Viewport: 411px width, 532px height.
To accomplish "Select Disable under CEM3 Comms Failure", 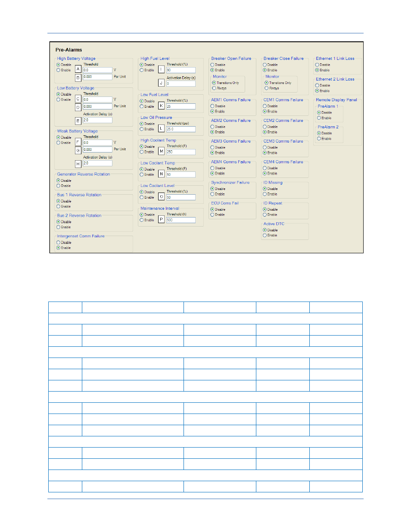I will [265, 147].
